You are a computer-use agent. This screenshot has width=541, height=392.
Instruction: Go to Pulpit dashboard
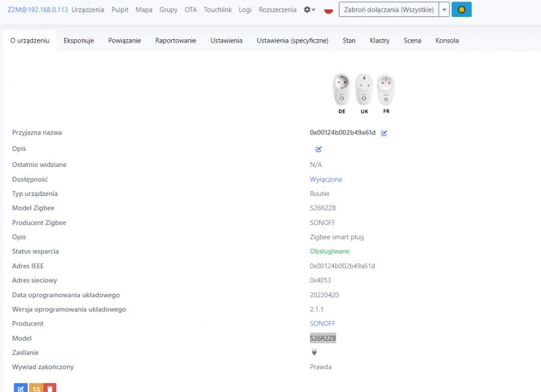[x=120, y=9]
